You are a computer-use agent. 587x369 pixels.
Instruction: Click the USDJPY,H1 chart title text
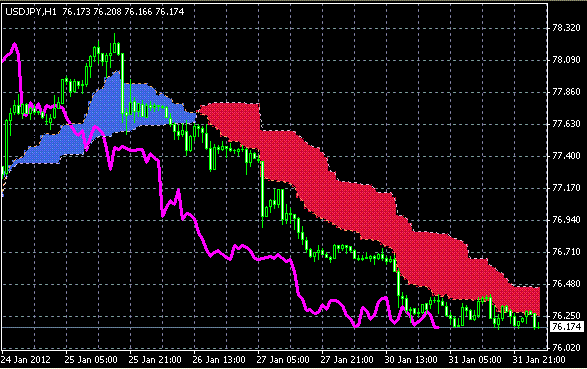tap(31, 12)
